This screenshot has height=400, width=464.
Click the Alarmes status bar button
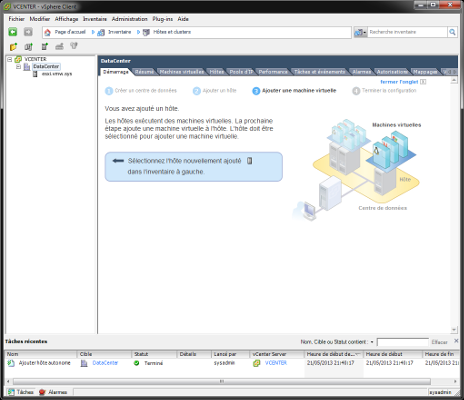click(x=53, y=392)
